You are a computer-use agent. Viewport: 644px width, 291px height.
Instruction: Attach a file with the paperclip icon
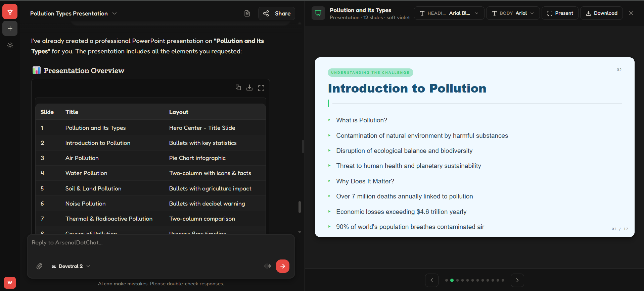click(x=39, y=266)
